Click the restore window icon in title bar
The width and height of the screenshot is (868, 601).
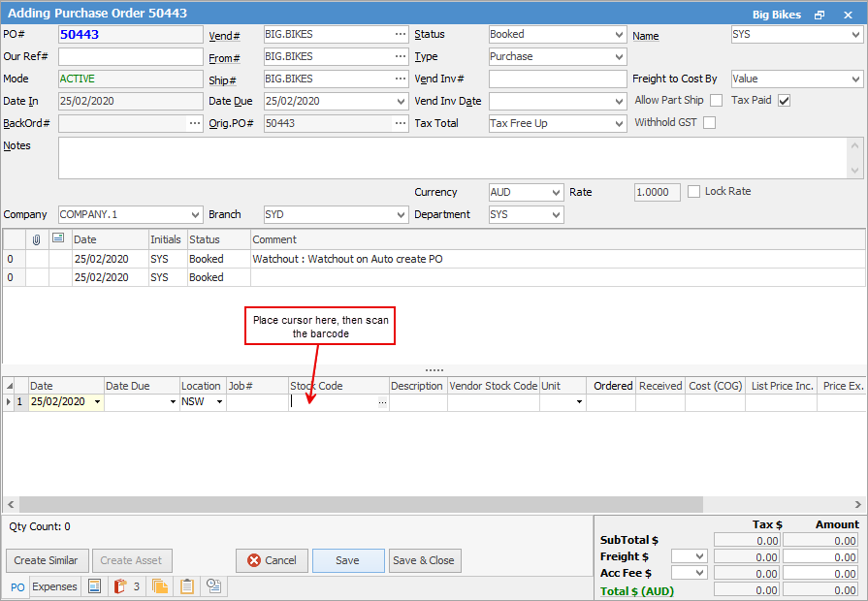(x=820, y=15)
